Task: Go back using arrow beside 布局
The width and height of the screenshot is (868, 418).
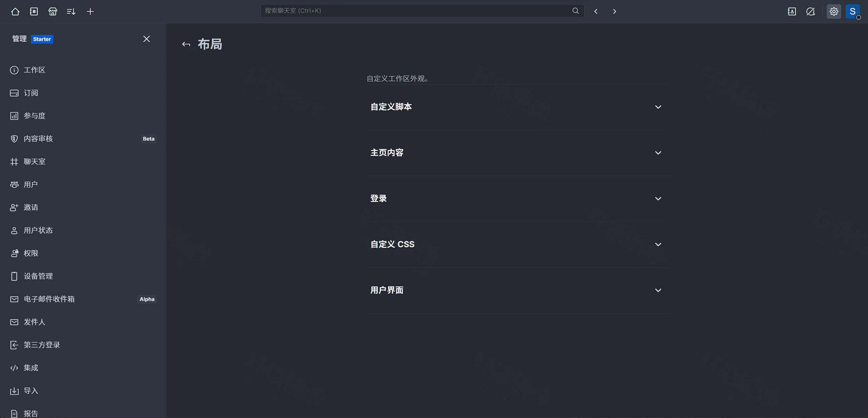Action: tap(186, 44)
